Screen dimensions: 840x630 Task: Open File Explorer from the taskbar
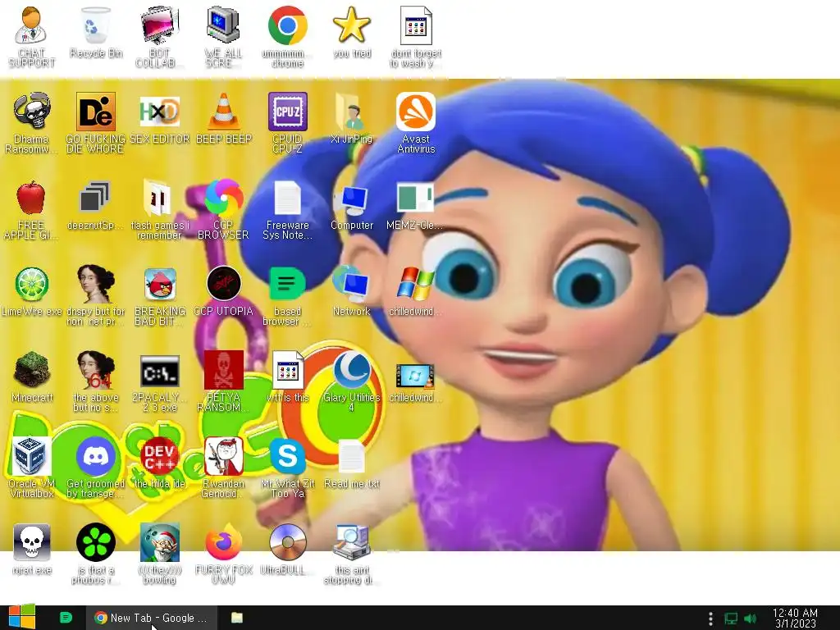click(237, 618)
